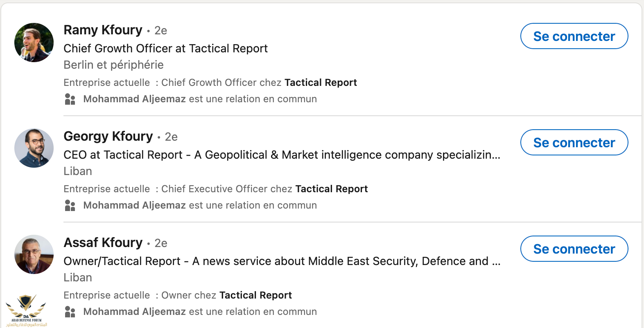
Task: Click the '2e' degree badge beside Georgy Kfoury
Action: click(x=171, y=137)
